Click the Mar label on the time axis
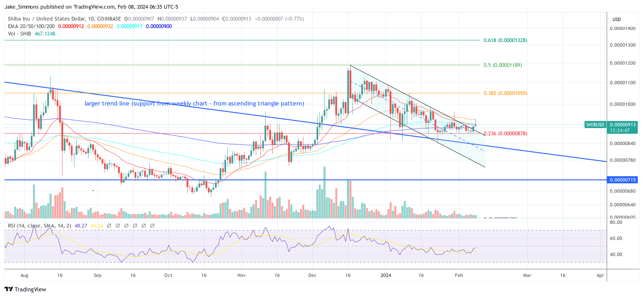Viewport: 644px width, 297px height. click(x=527, y=275)
